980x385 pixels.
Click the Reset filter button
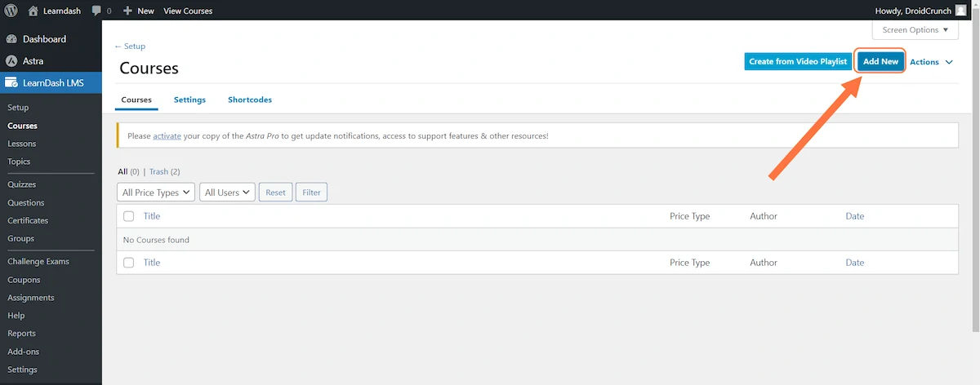(275, 192)
